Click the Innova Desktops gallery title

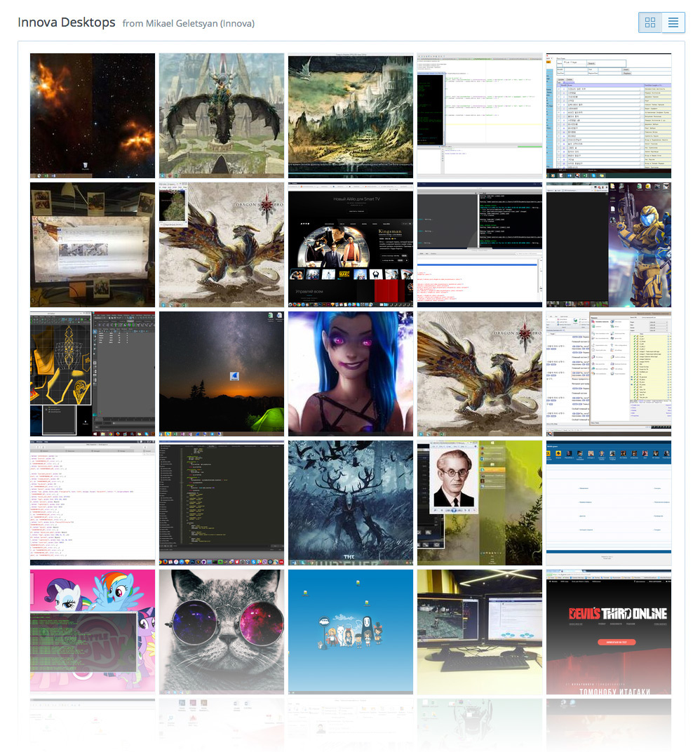[67, 22]
